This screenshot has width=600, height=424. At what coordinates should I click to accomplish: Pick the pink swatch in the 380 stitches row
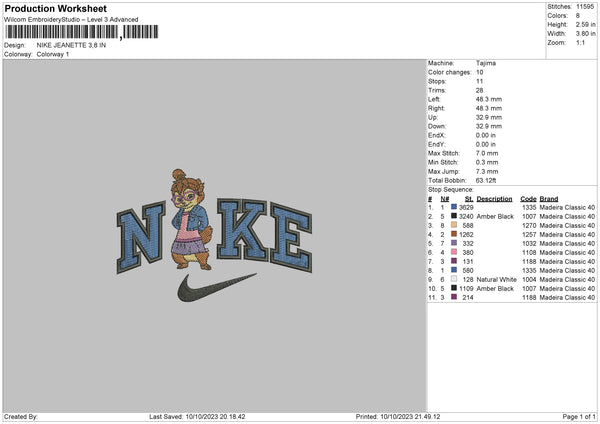tap(454, 252)
